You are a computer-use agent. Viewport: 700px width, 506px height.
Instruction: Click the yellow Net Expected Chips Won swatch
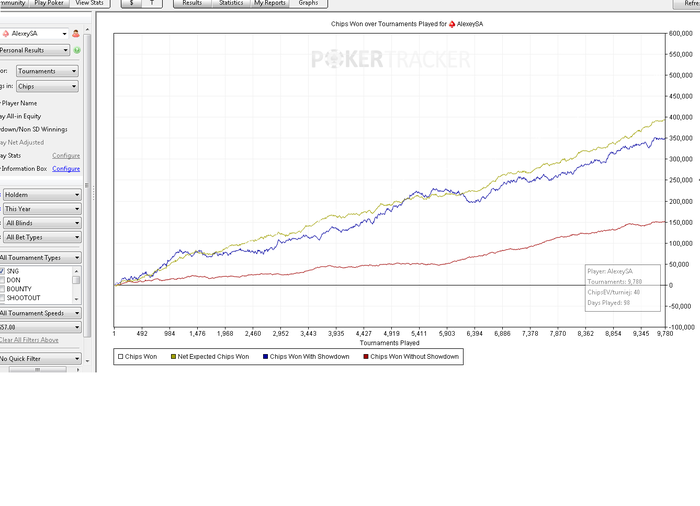[174, 356]
